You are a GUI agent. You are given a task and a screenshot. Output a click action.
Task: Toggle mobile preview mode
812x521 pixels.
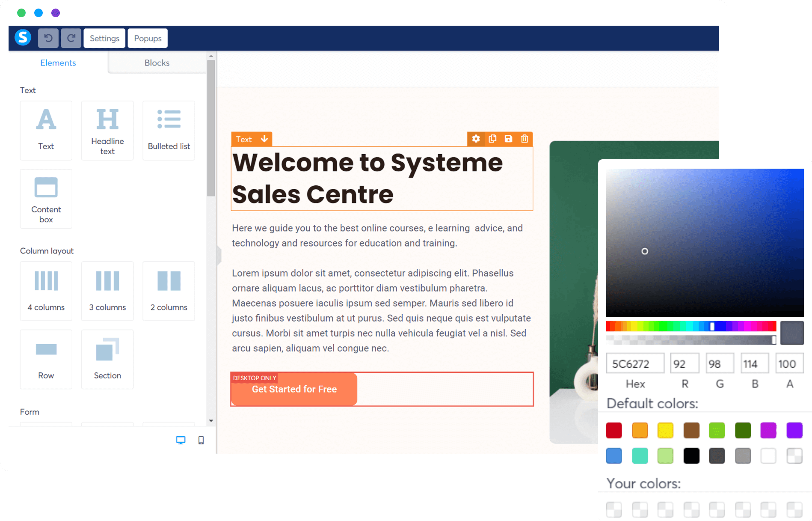click(201, 440)
